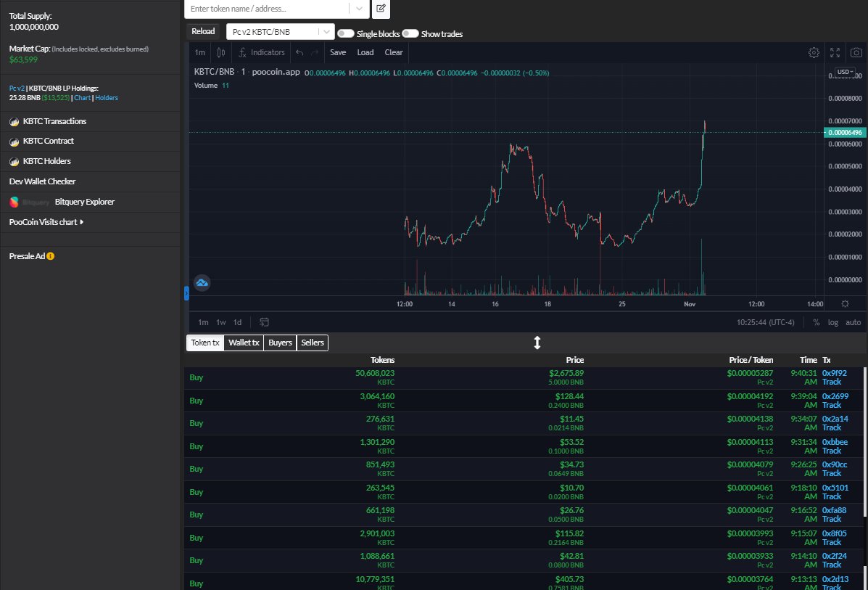Toggle auto scale on chart
Image resolution: width=868 pixels, height=590 pixels.
(853, 322)
